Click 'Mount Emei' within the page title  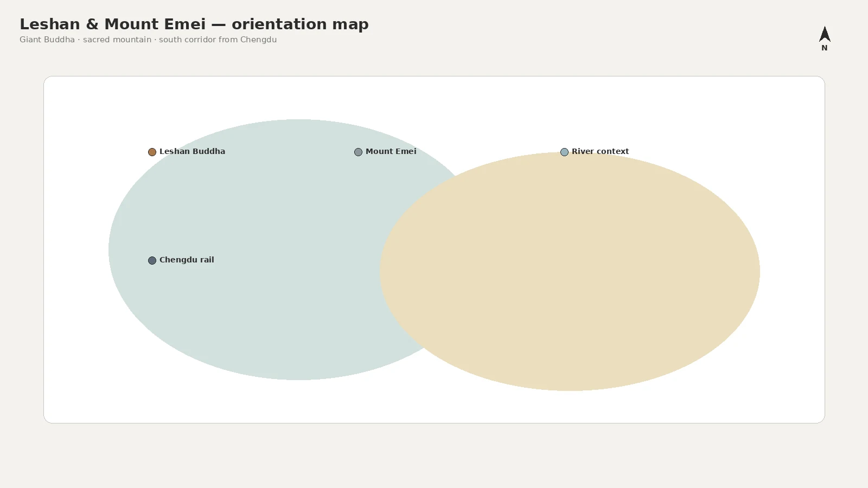pyautogui.click(x=155, y=24)
